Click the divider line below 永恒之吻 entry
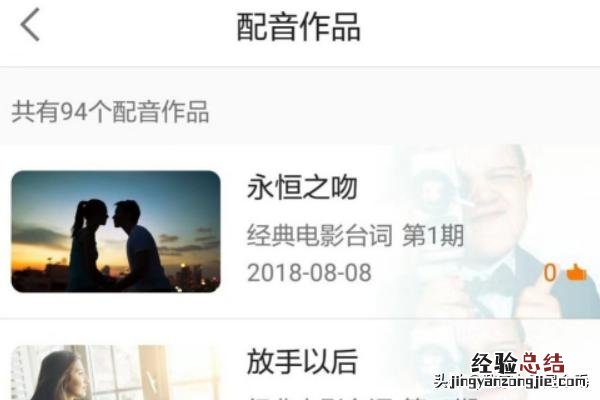 pos(300,318)
